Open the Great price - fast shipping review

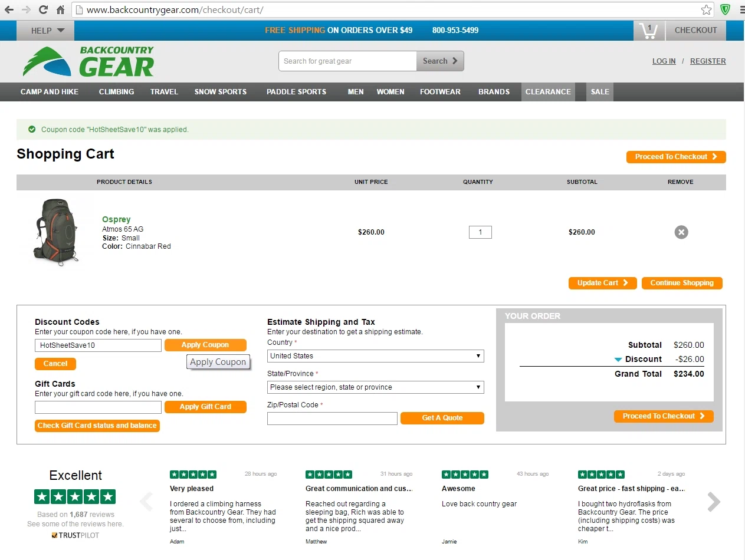point(631,489)
